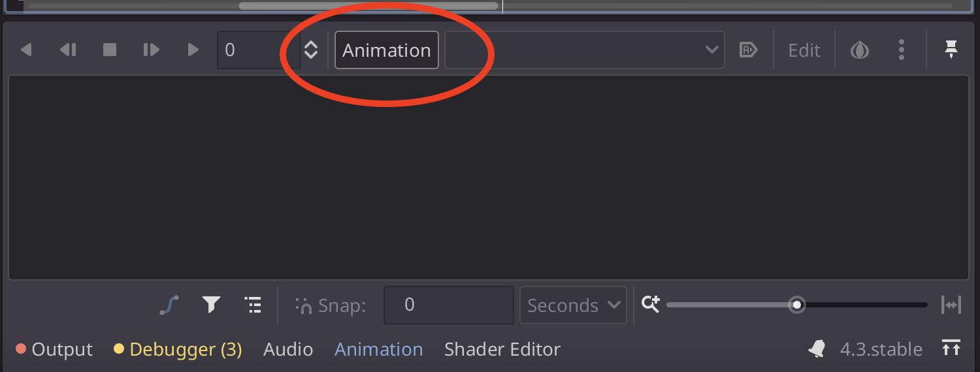Open onion skinning options menu
The image size is (980, 372).
click(902, 50)
